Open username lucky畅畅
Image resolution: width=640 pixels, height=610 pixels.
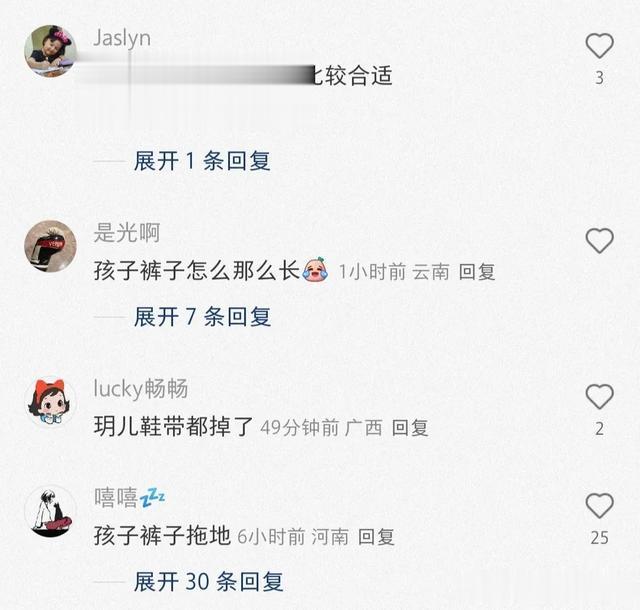click(x=141, y=389)
